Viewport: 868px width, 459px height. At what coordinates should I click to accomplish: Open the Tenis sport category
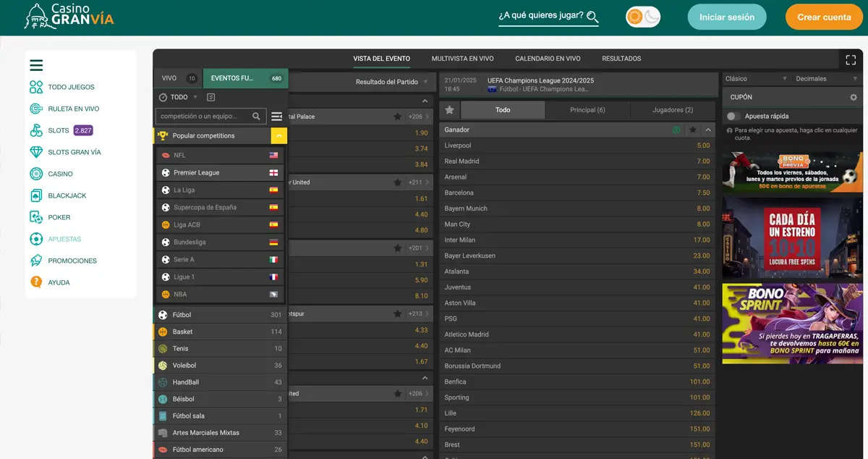click(220, 349)
